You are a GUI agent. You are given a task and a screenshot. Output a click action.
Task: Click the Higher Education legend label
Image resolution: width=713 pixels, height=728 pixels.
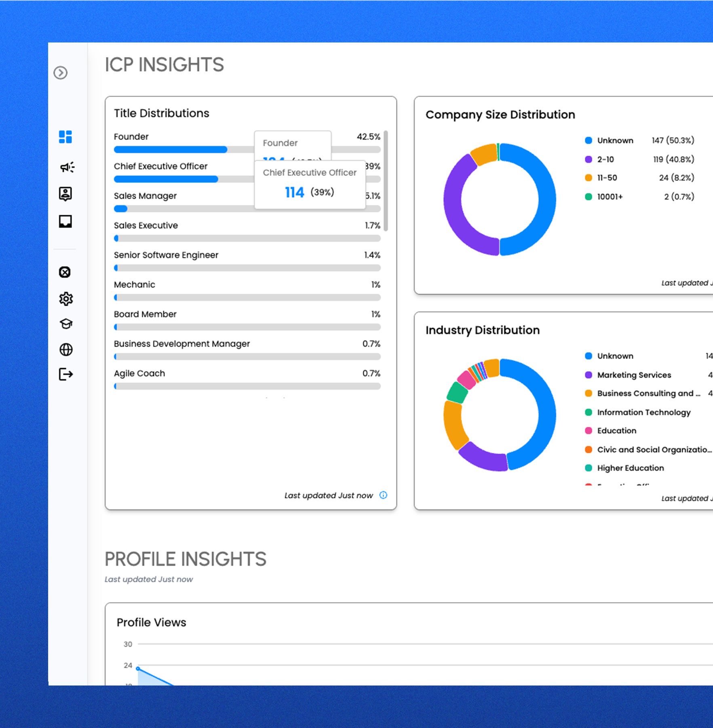tap(630, 468)
